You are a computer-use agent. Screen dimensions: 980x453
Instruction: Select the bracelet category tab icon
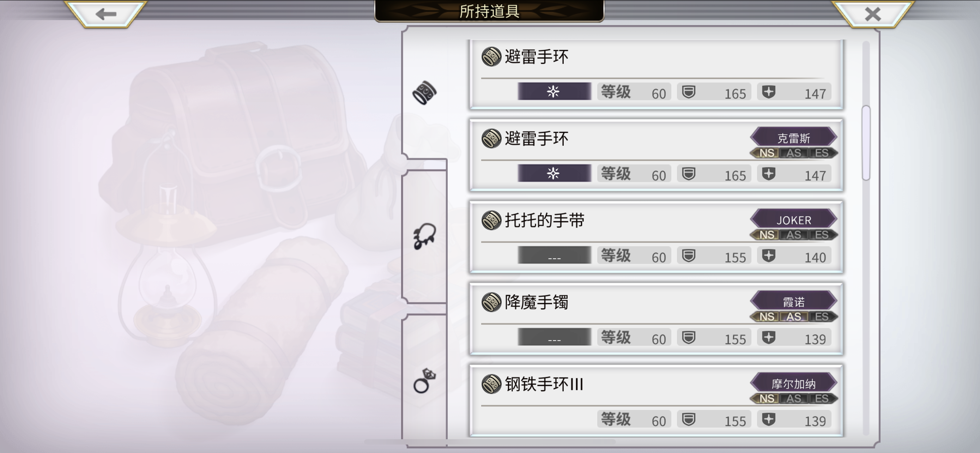click(425, 93)
